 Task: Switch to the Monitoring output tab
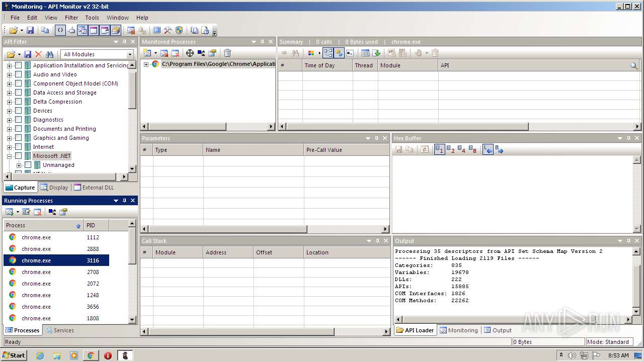point(459,330)
